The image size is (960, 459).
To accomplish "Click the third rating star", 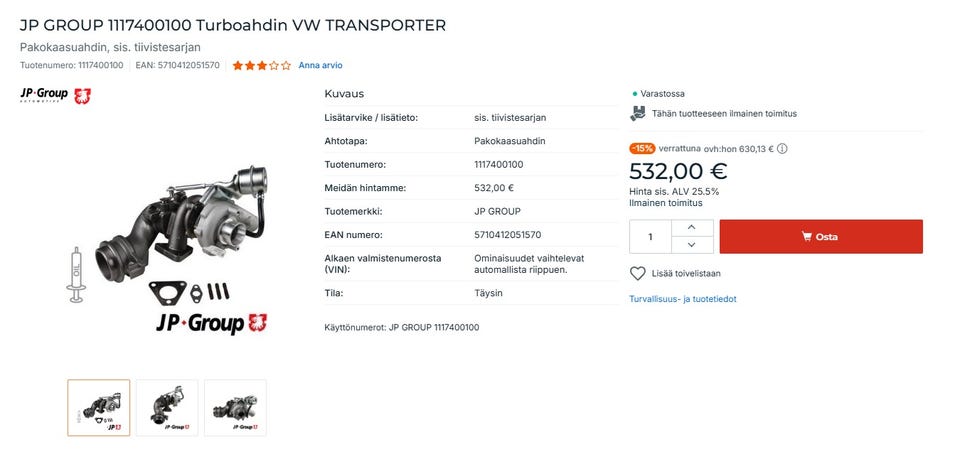I will pos(262,66).
